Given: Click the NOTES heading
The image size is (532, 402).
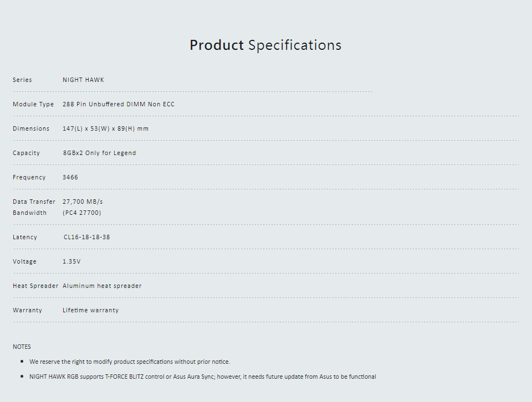Looking at the screenshot, I should pyautogui.click(x=22, y=347).
